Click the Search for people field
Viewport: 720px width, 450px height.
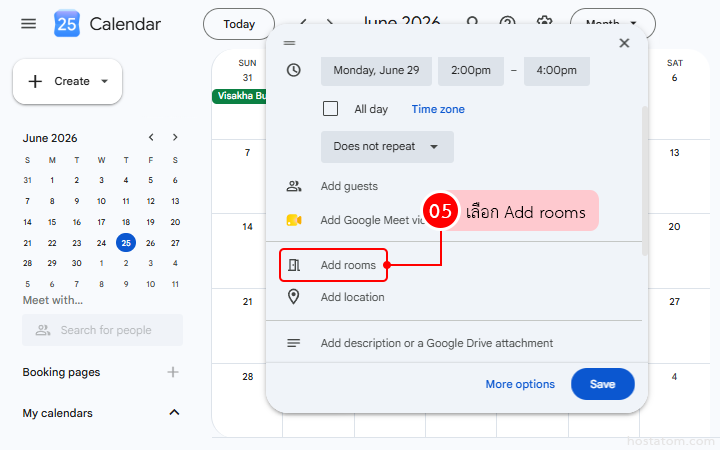pyautogui.click(x=102, y=330)
